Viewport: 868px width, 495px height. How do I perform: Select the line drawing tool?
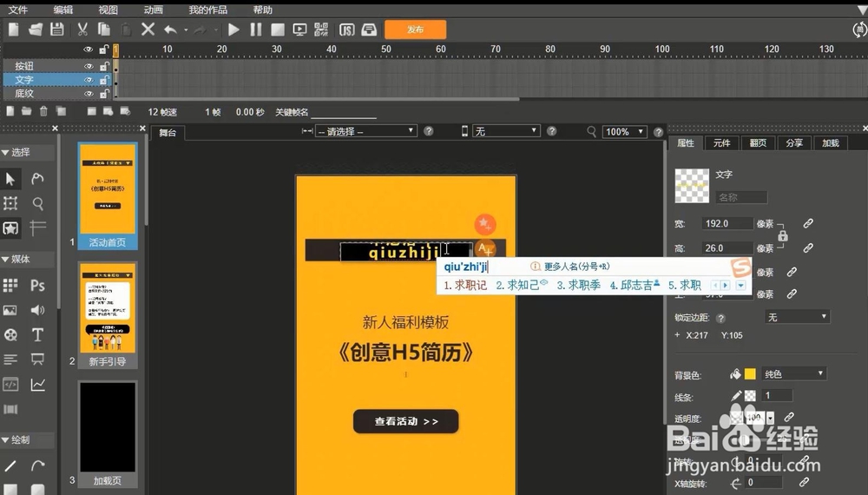click(x=10, y=466)
